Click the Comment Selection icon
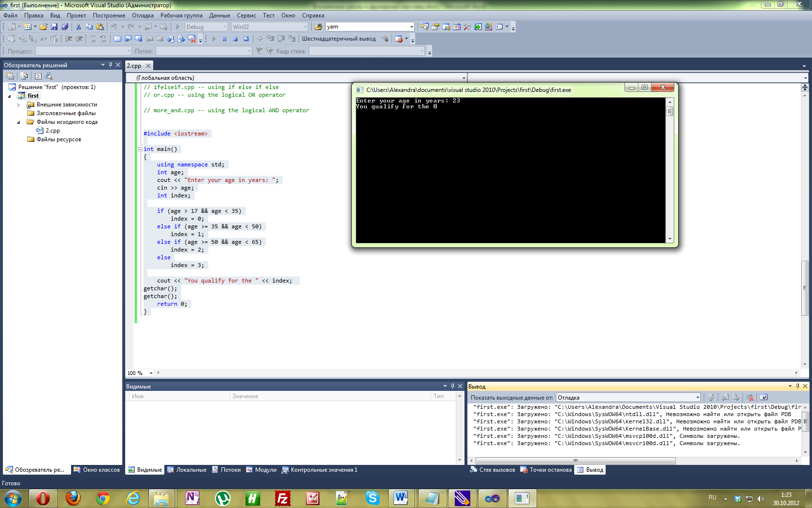This screenshot has height=508, width=812. 93,39
